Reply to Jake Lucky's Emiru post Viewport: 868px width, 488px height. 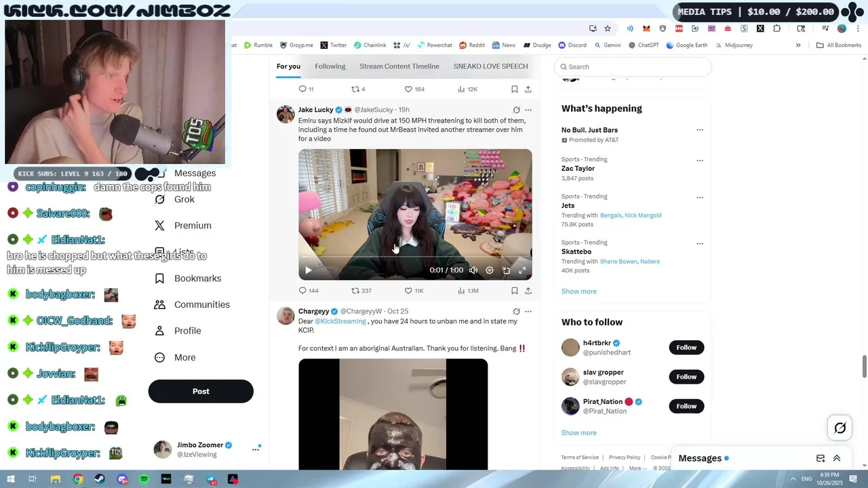coord(309,291)
